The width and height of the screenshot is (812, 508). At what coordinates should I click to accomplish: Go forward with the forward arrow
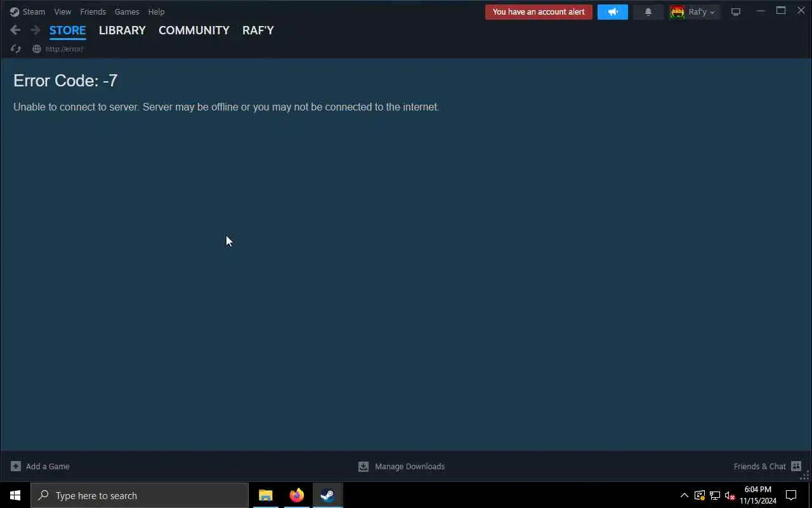coord(36,30)
